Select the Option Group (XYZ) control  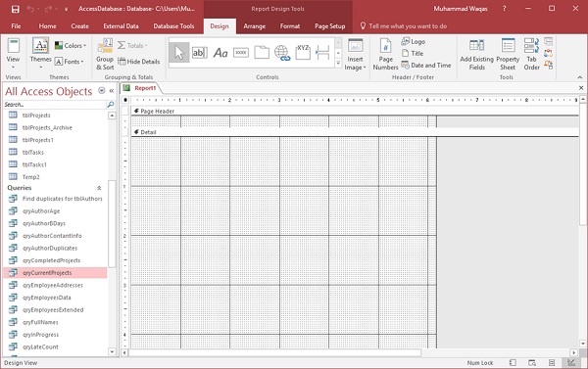303,53
